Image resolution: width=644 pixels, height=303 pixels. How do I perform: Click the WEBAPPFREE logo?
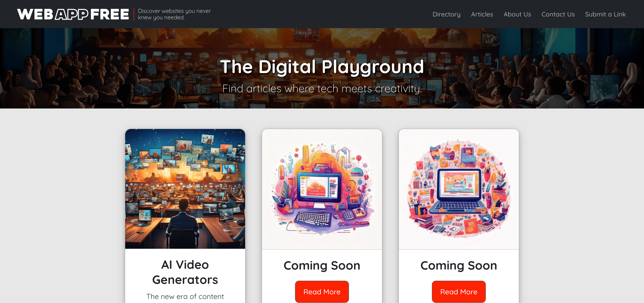[73, 14]
